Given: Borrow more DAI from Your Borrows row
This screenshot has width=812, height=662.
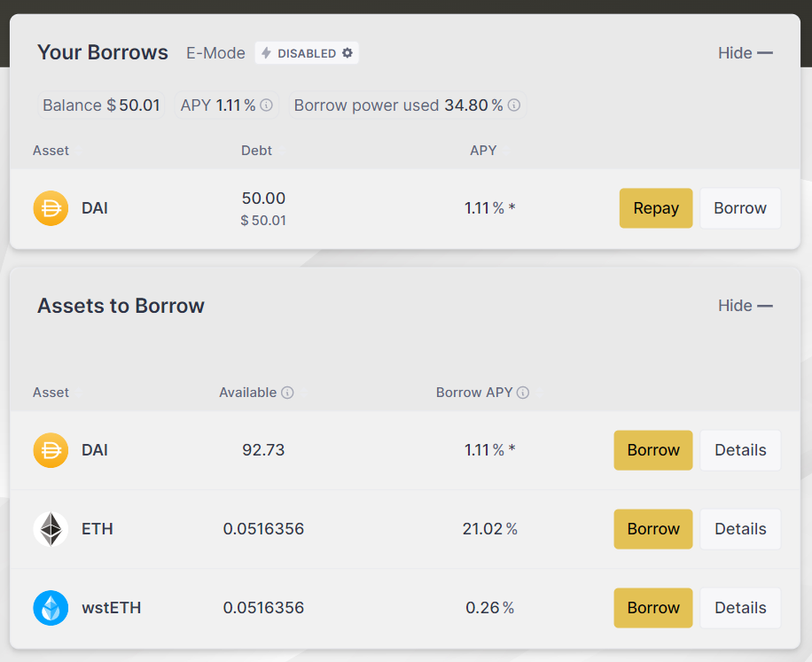Looking at the screenshot, I should pyautogui.click(x=740, y=208).
